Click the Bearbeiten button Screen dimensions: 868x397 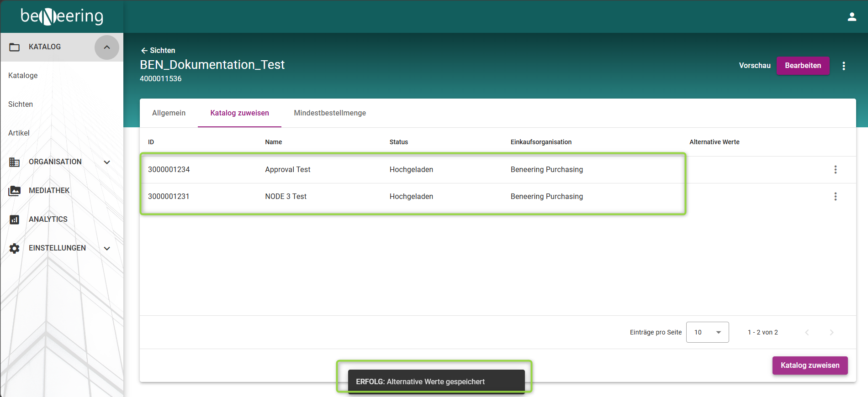(803, 66)
